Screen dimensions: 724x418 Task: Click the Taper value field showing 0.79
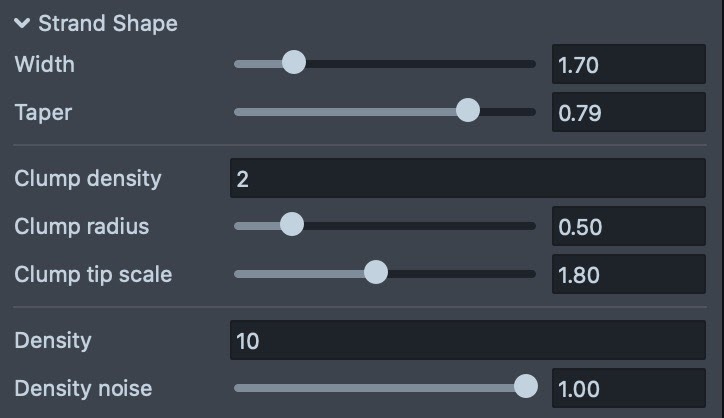[x=628, y=112]
